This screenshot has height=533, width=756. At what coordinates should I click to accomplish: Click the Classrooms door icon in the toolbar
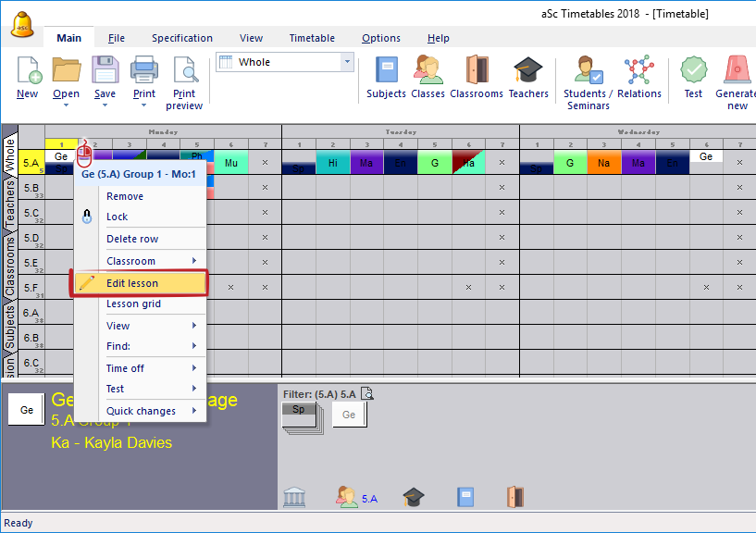click(x=477, y=78)
